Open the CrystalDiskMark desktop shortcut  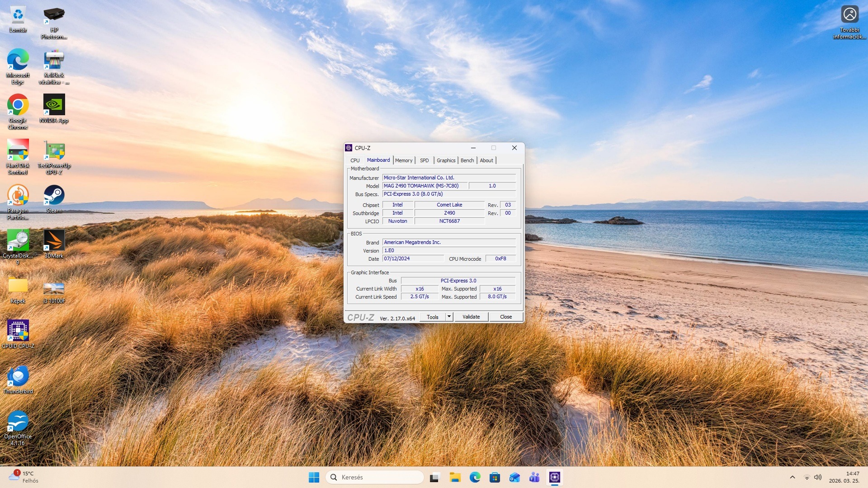(18, 241)
